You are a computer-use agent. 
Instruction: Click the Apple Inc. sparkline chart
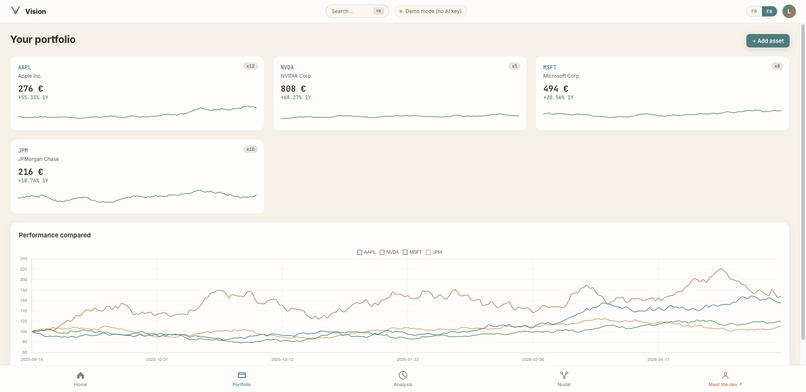(137, 113)
